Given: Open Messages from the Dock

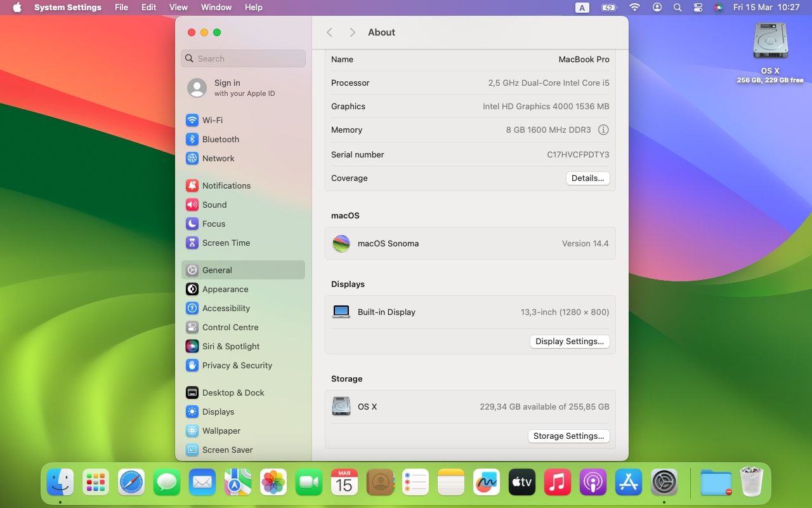Looking at the screenshot, I should coord(167,483).
